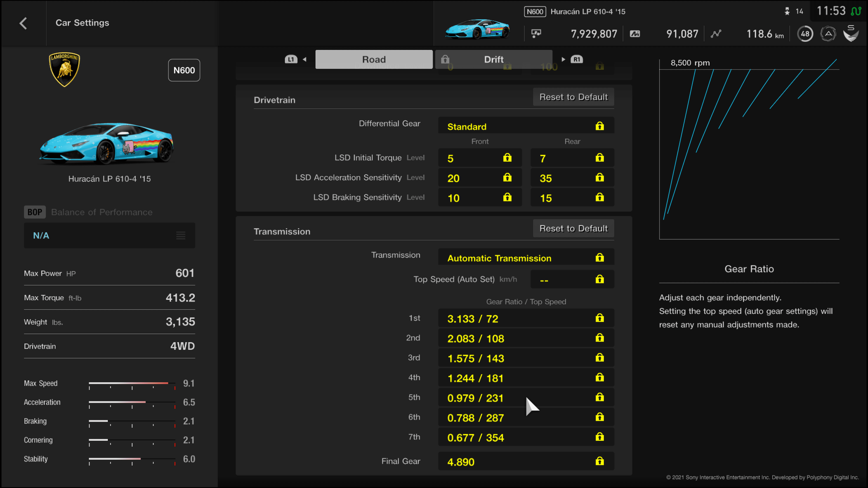This screenshot has width=868, height=488.
Task: Select front LSD Acceleration Sensitivity value 20
Action: (480, 178)
